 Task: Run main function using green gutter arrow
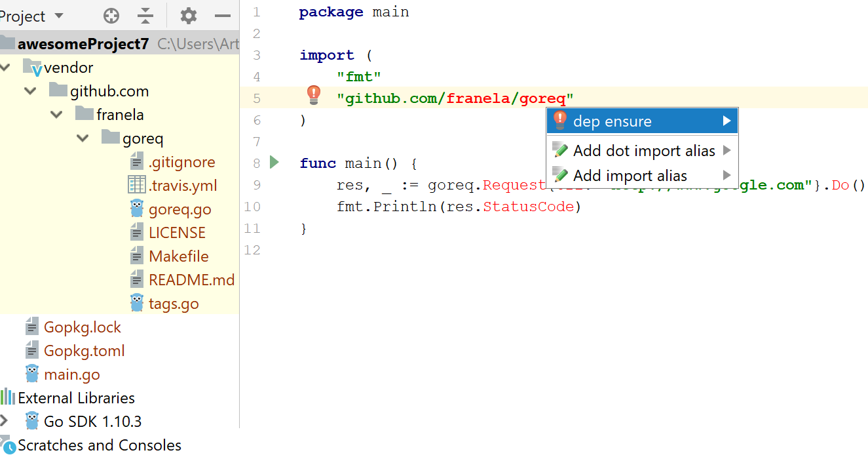pos(274,162)
